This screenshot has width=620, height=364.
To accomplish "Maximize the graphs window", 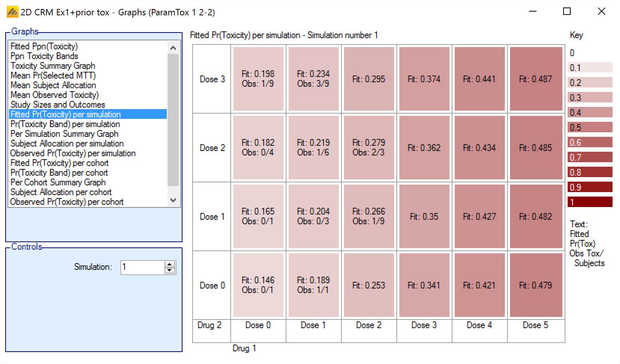I will (x=567, y=12).
